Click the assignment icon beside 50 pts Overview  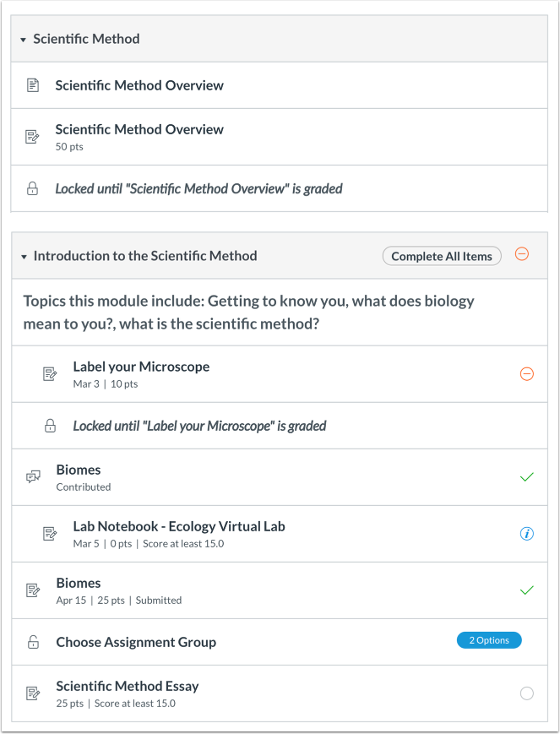tap(33, 136)
